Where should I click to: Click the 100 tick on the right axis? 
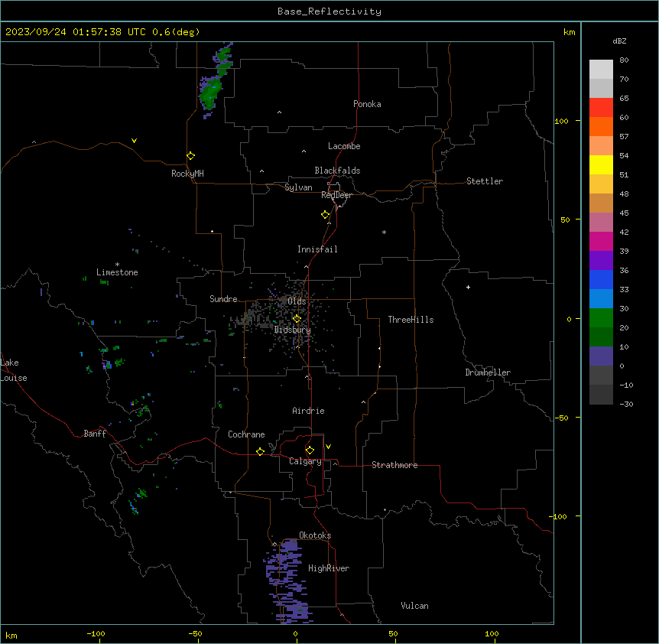[562, 121]
